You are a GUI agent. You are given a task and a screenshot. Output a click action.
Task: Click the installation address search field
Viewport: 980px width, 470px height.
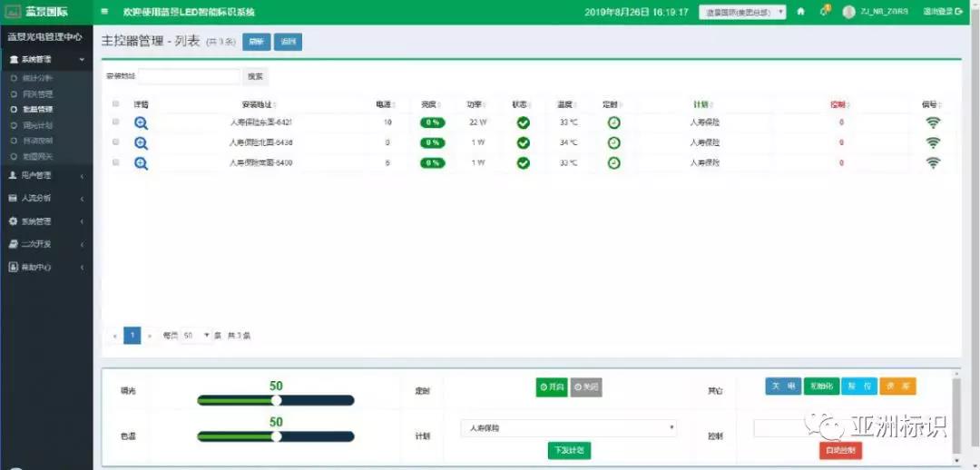point(189,77)
